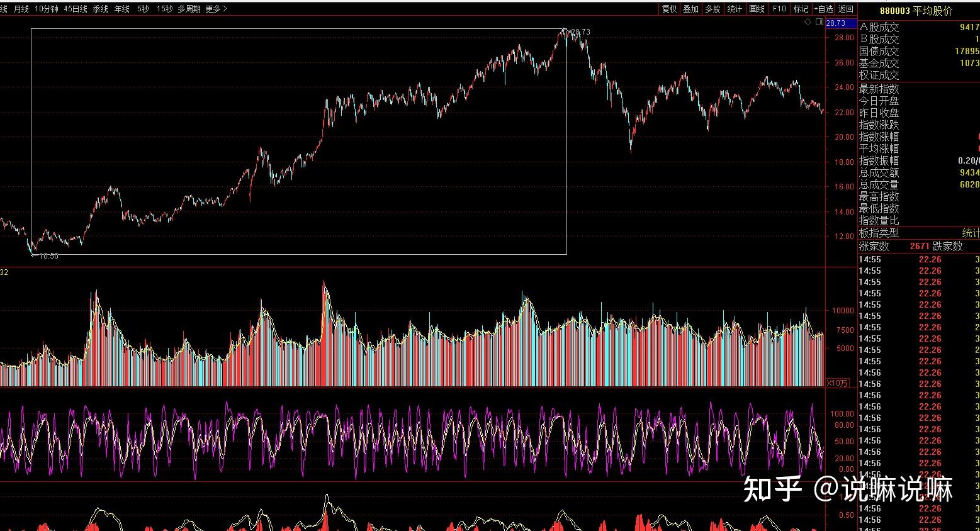Viewport: 980px width, 531px height.
Task: Open the 多周期 multi-period view
Action: [189, 9]
